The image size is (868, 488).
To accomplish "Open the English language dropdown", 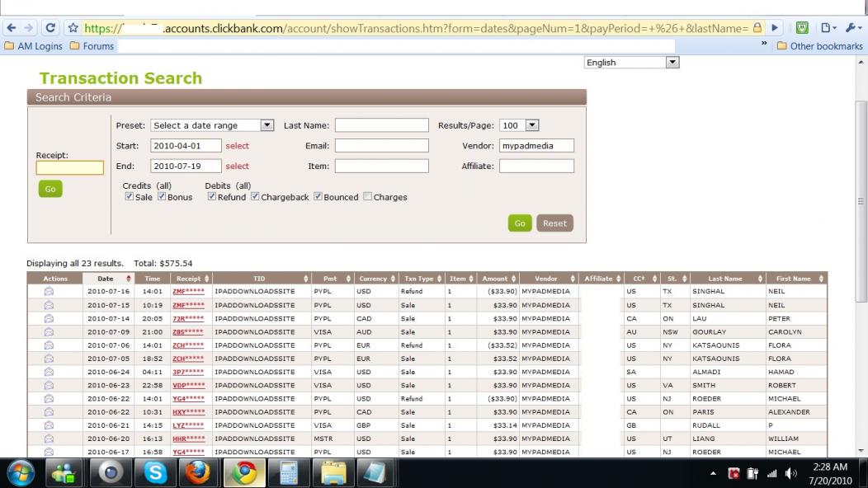I will tap(672, 63).
